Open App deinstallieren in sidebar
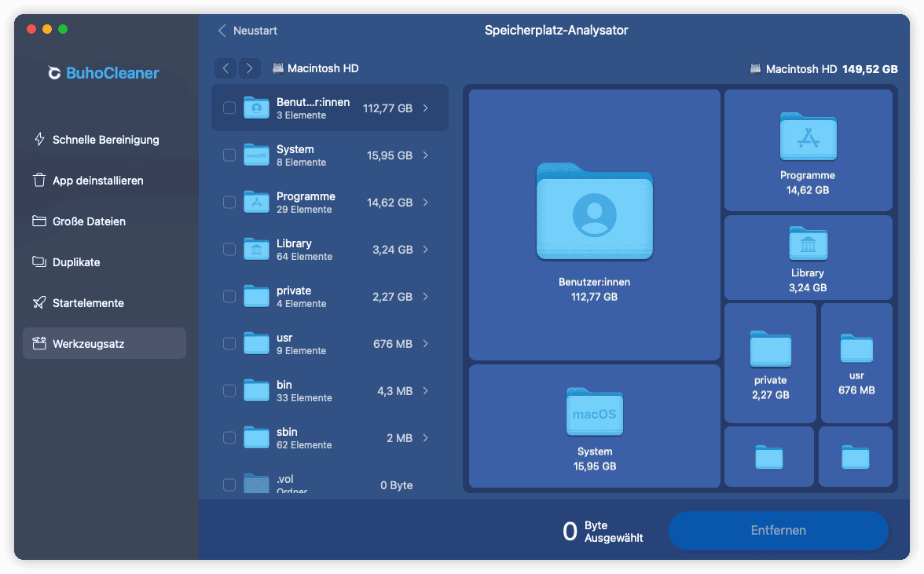 (x=104, y=180)
